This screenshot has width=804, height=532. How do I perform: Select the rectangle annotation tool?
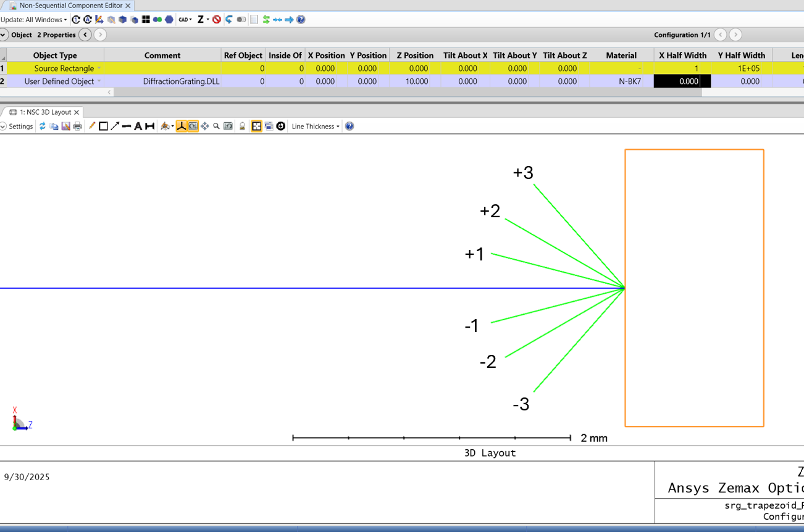(x=103, y=127)
